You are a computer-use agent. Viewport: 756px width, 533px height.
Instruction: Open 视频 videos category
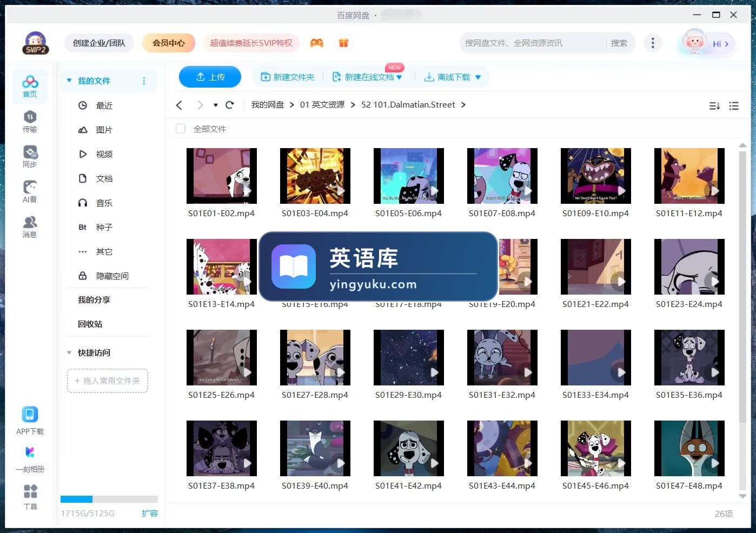(x=104, y=154)
